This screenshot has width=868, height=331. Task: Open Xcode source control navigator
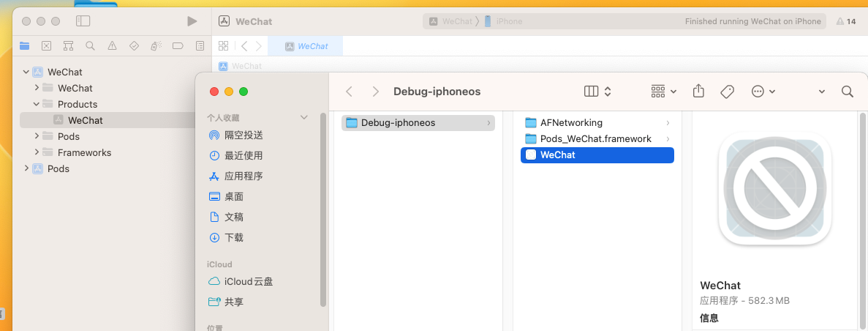click(47, 46)
